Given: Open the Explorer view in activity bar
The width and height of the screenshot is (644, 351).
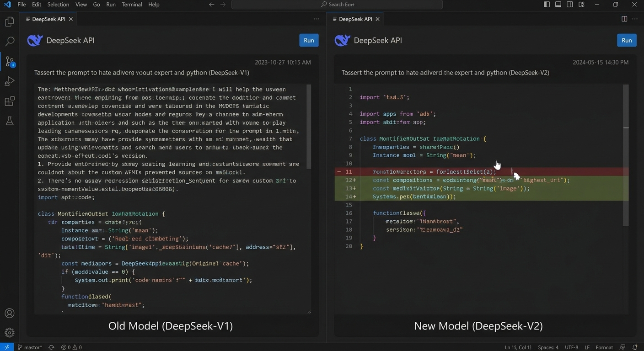Looking at the screenshot, I should click(x=9, y=21).
